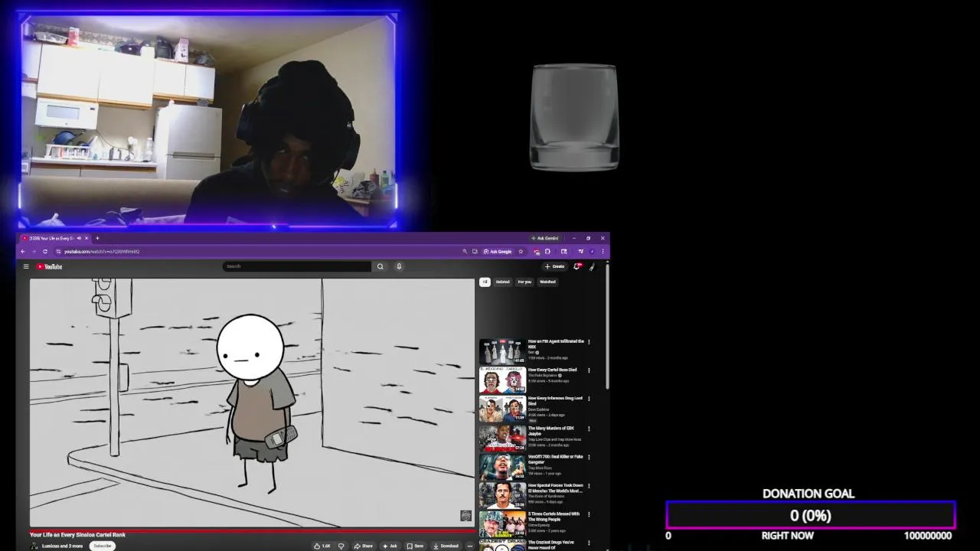This screenshot has height=551, width=980.
Task: Open 'How Special Forces Took Down' thumbnail
Action: 502,495
